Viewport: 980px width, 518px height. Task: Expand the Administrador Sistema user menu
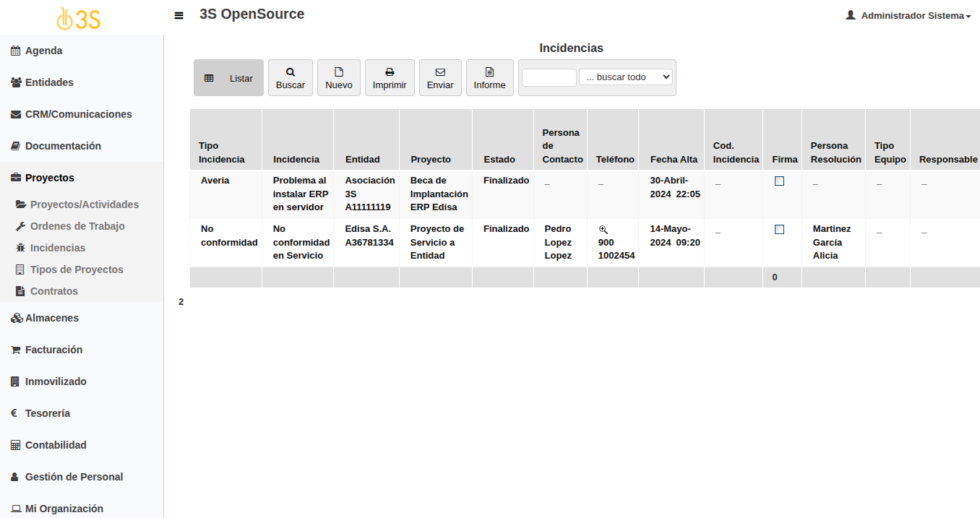[x=908, y=15]
